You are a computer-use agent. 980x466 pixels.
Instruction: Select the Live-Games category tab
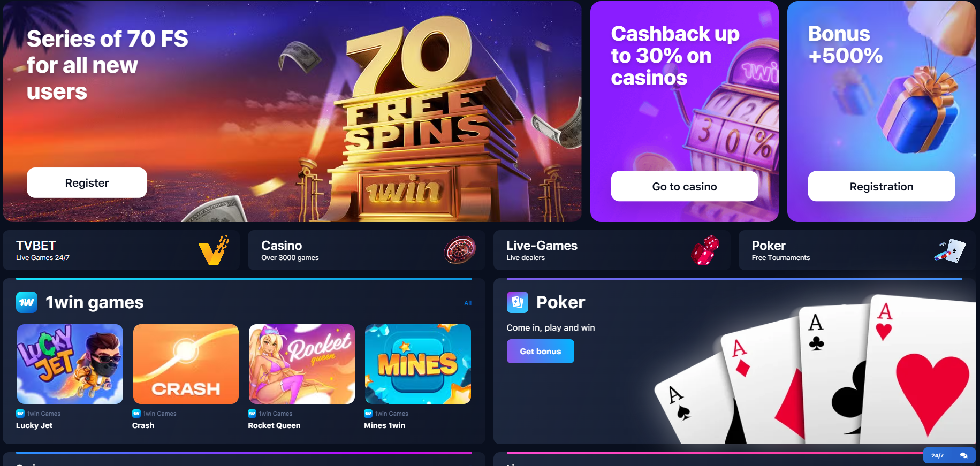[612, 250]
